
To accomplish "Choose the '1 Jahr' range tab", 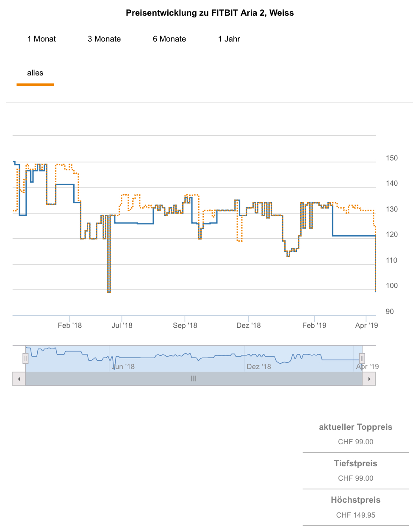I will (229, 39).
